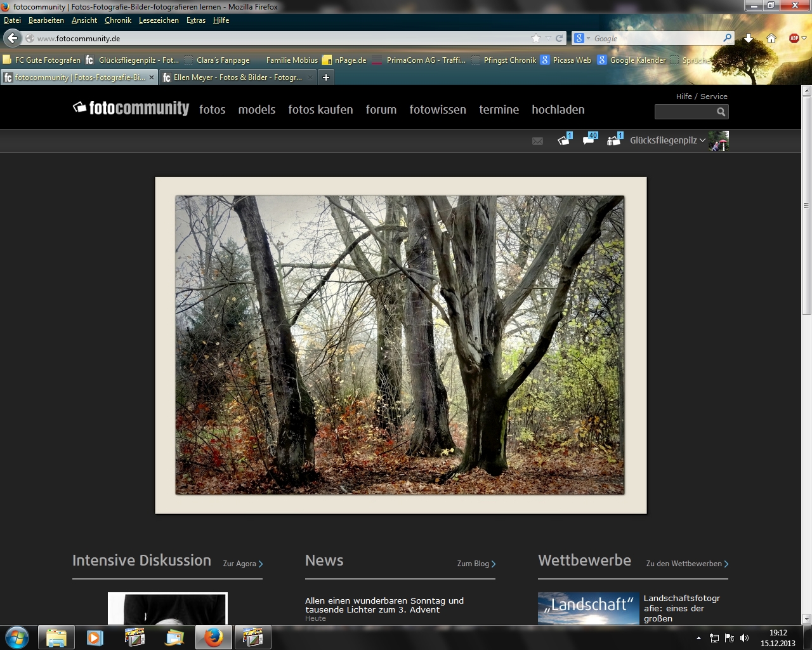Open the Adblock Plus dropdown arrow
812x650 pixels.
click(804, 39)
